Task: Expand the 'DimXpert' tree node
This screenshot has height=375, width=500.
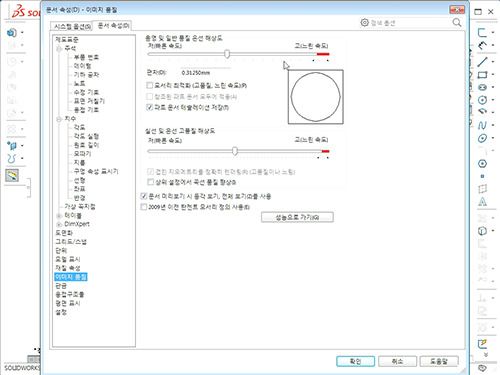Action: point(59,224)
